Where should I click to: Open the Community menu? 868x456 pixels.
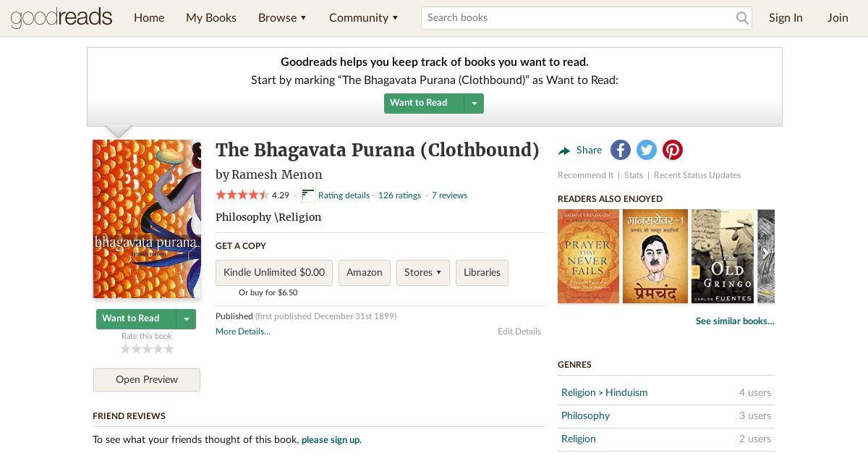coord(364,17)
